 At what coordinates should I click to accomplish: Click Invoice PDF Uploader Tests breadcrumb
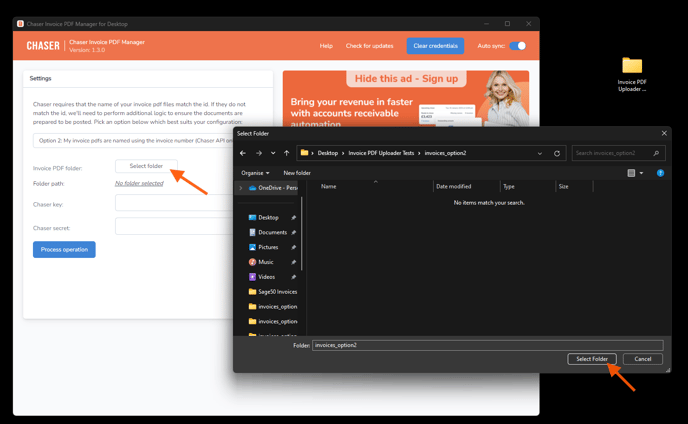[381, 153]
